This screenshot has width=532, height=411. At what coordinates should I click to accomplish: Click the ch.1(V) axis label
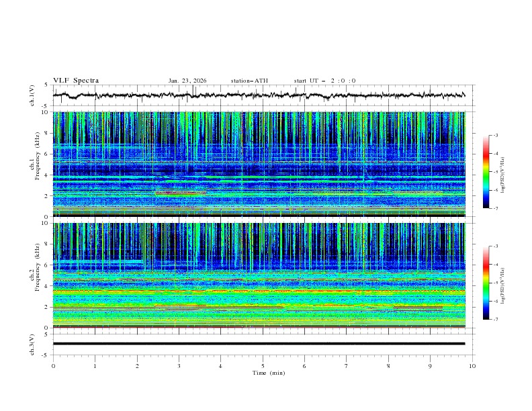(x=31, y=95)
